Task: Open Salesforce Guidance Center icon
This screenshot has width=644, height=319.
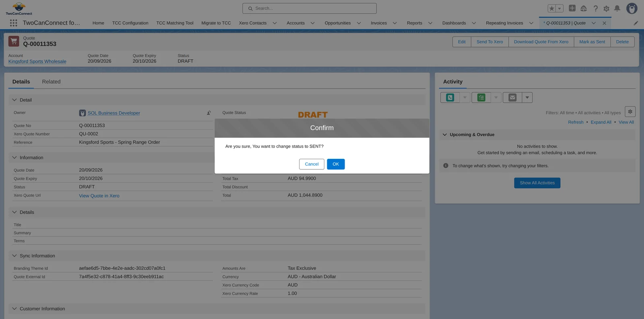Action: (584, 8)
